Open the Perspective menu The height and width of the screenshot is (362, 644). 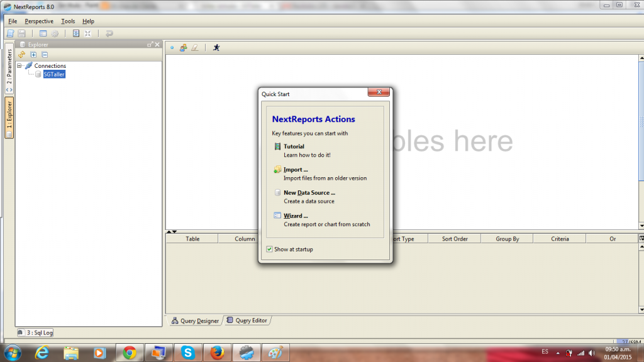(x=39, y=21)
